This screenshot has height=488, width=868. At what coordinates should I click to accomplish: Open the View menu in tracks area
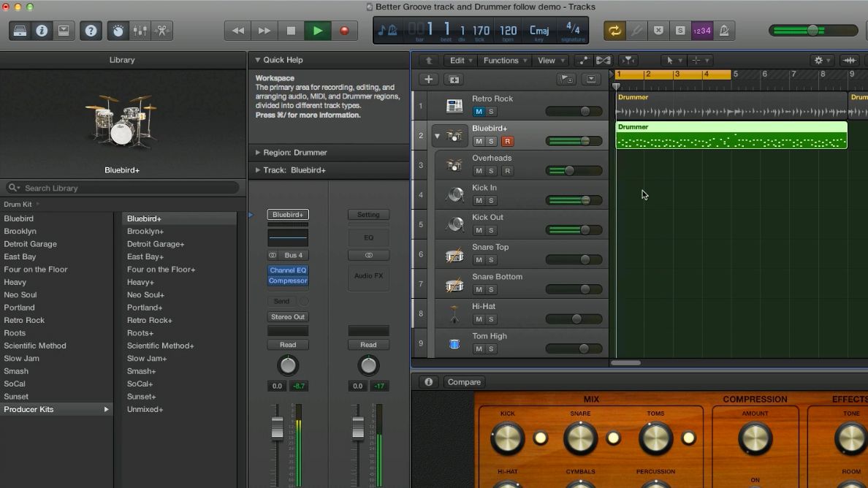click(547, 60)
